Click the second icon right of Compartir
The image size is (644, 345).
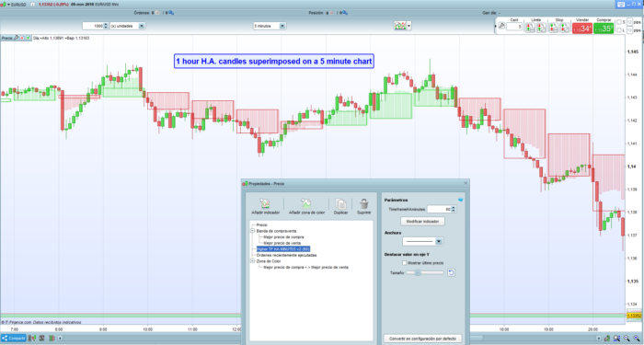click(41, 338)
